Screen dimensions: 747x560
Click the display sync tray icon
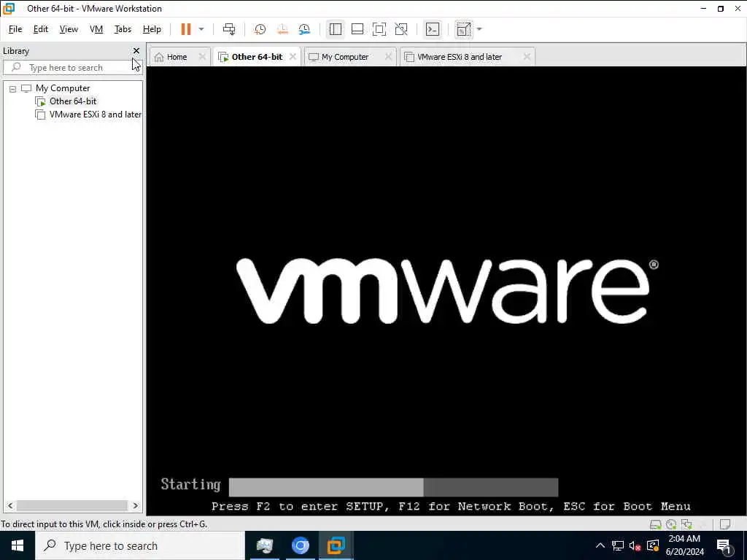click(x=653, y=545)
